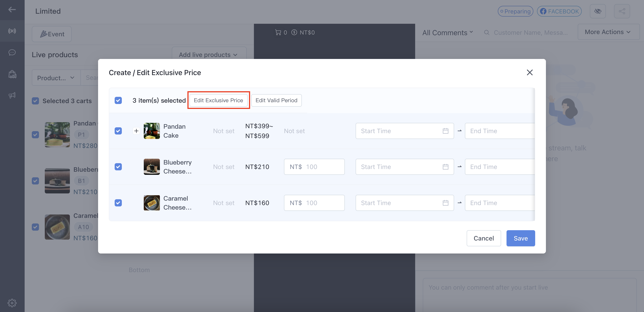Screen dimensions: 644x312
Task: Open the megaphone broadcast sidebar icon
Action: pos(12,95)
